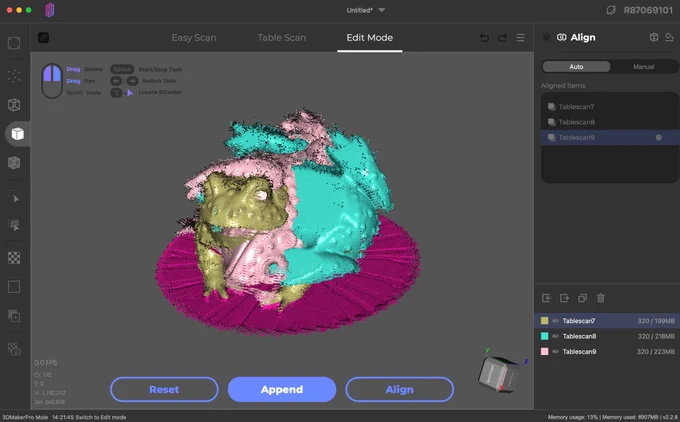Click the brightness sun icon in Align panel
Viewport: 680px width, 422px height.
(546, 37)
